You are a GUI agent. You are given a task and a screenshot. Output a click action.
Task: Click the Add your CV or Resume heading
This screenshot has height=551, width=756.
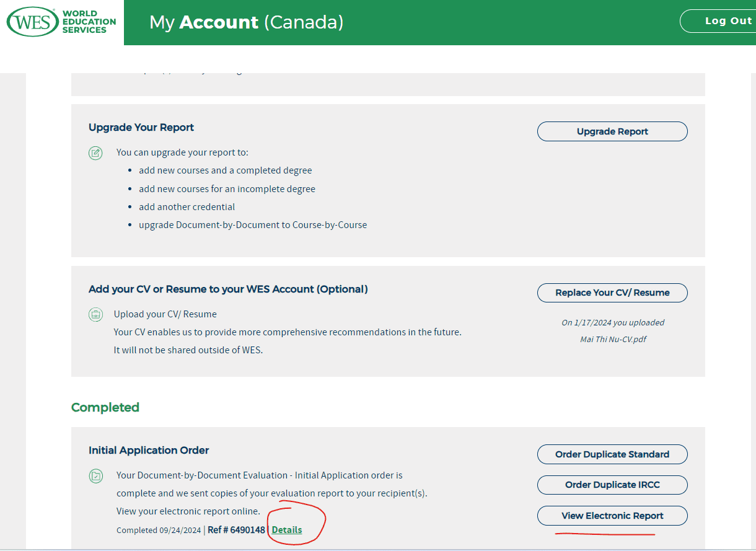[228, 289]
